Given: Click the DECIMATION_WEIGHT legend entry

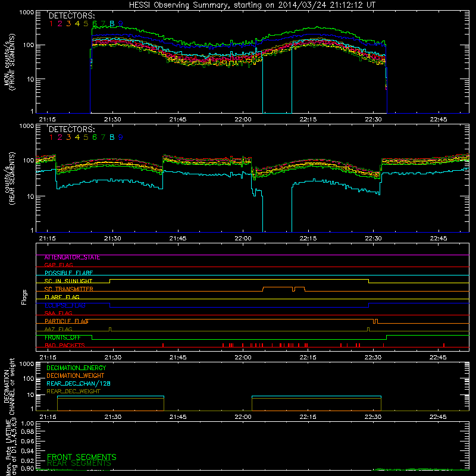Looking at the screenshot, I should [x=76, y=375].
